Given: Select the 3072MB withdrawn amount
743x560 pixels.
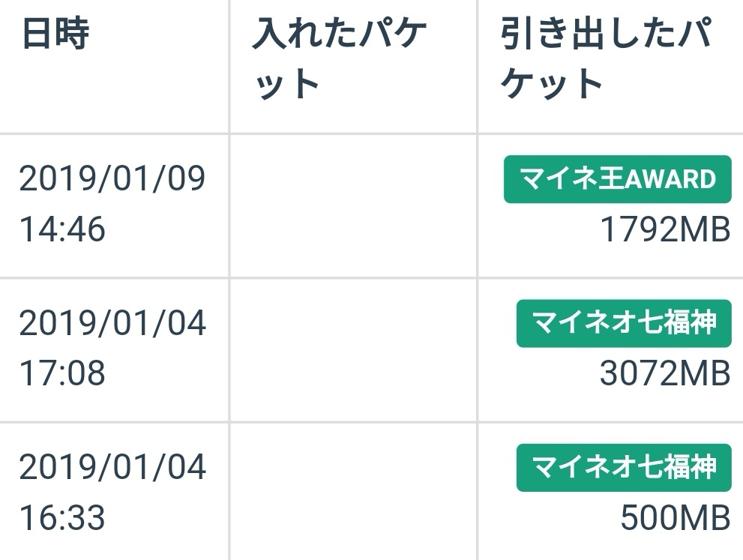Looking at the screenshot, I should pyautogui.click(x=665, y=374).
